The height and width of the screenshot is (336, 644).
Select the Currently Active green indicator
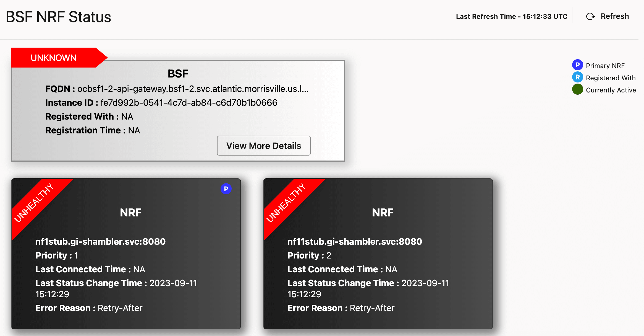coord(577,89)
